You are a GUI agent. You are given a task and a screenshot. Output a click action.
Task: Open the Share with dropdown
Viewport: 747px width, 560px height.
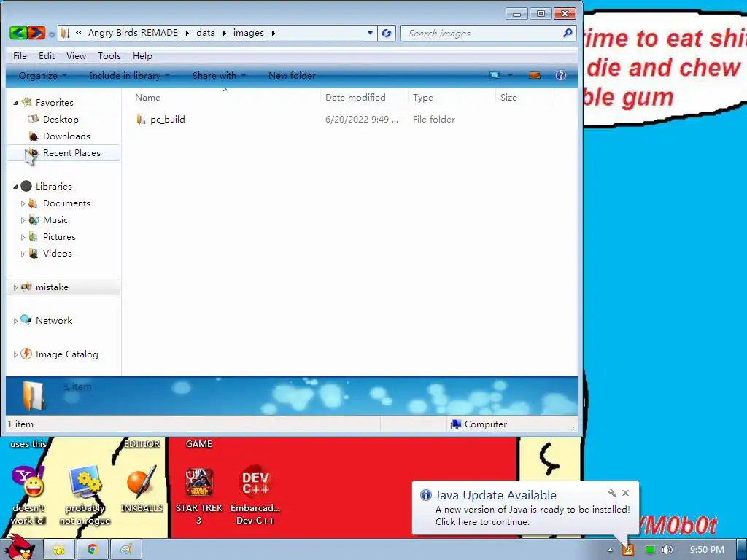tap(219, 75)
